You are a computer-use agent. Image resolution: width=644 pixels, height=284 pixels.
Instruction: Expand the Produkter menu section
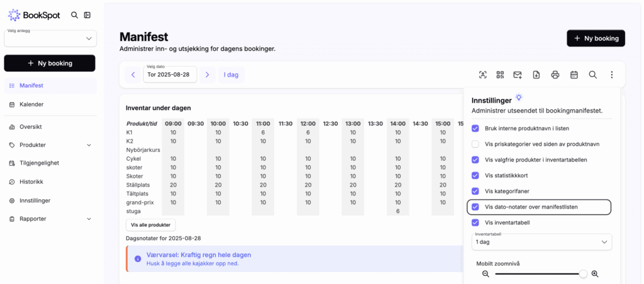click(50, 145)
